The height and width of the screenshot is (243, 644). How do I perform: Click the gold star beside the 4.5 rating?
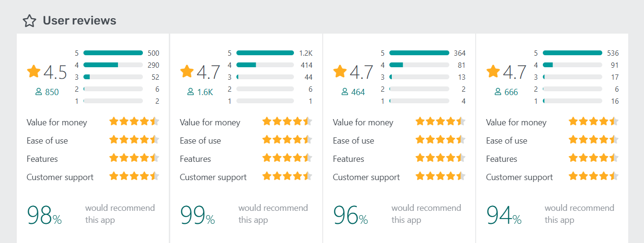coord(34,72)
